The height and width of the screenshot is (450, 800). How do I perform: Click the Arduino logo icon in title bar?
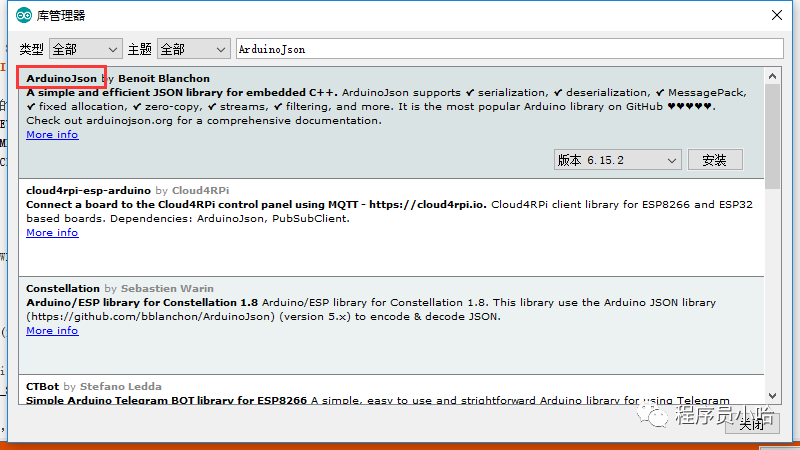(x=19, y=15)
